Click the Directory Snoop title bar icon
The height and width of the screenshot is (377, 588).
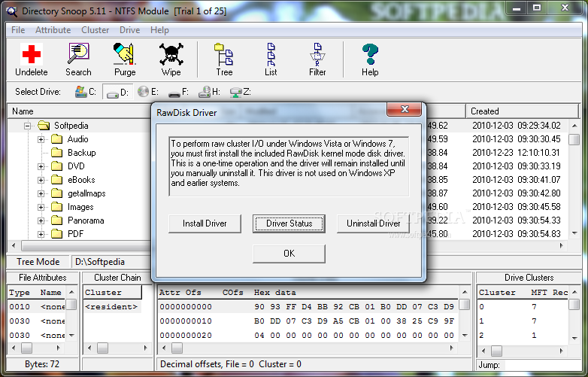coord(11,11)
